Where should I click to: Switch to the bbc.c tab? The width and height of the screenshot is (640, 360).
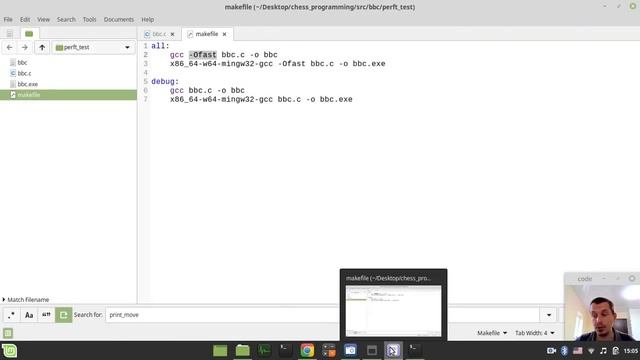[x=159, y=34]
